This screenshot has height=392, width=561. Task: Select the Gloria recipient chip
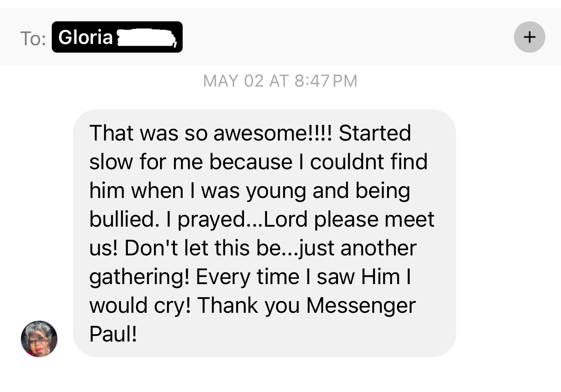point(85,37)
